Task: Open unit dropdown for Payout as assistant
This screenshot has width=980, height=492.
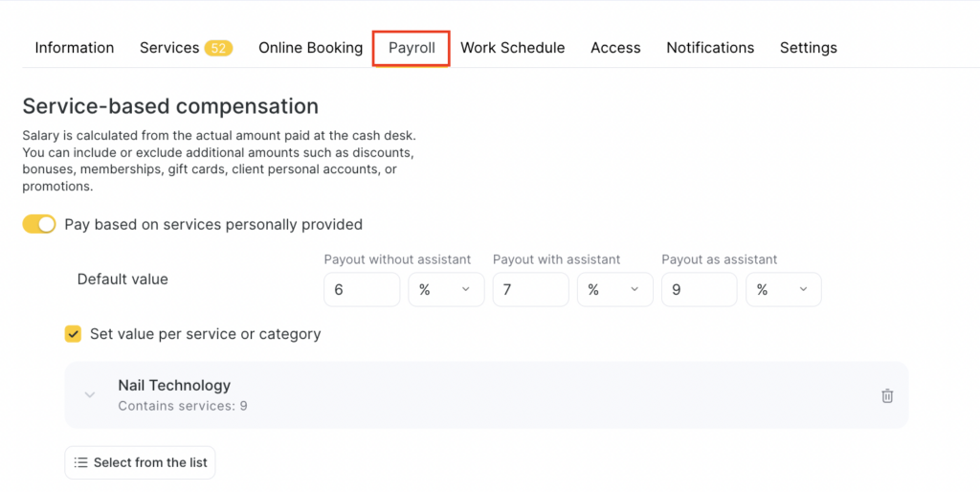Action: tap(783, 290)
